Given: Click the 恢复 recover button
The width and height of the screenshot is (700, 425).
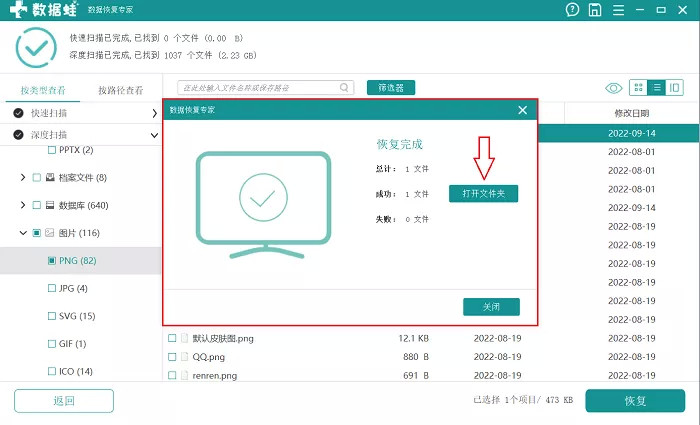Looking at the screenshot, I should 635,401.
